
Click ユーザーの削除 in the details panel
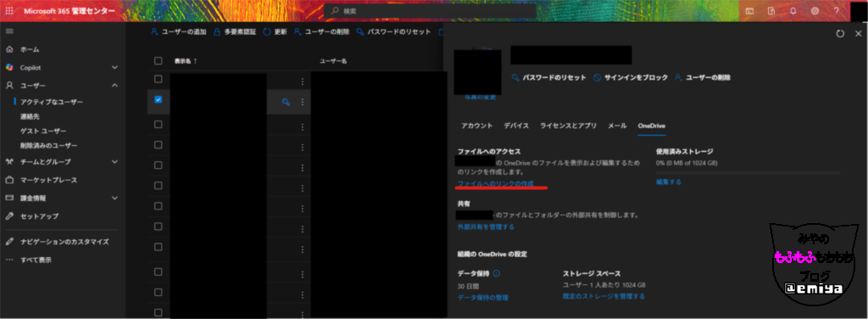[x=703, y=77]
